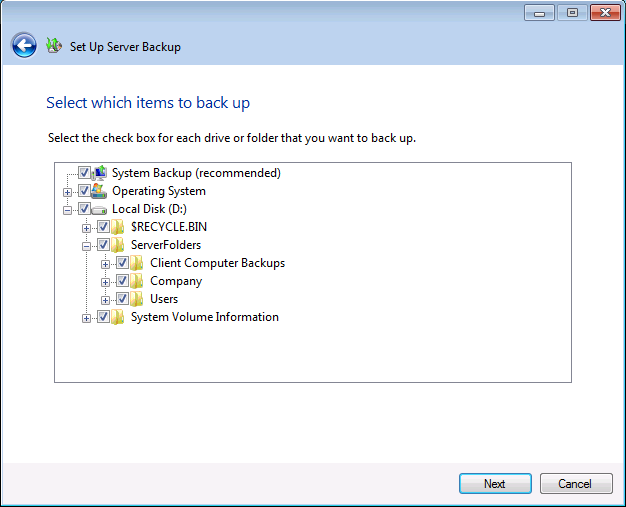Expand the Operating System tree node
The width and height of the screenshot is (626, 507).
click(x=68, y=191)
